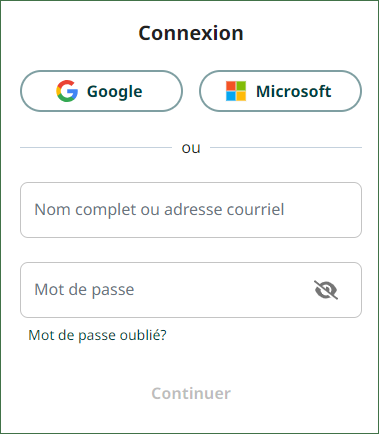This screenshot has height=434, width=379.
Task: Sign in with the Google button
Action: (101, 91)
